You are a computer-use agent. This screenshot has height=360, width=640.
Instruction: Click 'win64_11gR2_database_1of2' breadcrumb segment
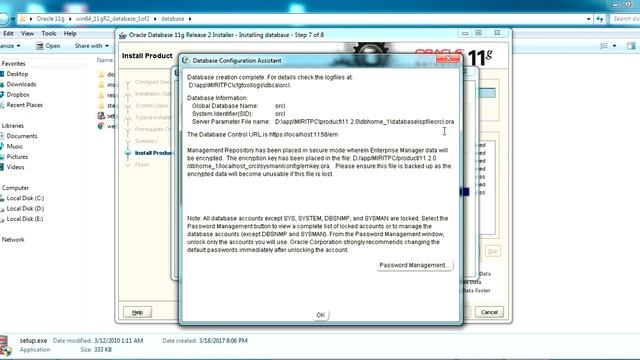112,19
